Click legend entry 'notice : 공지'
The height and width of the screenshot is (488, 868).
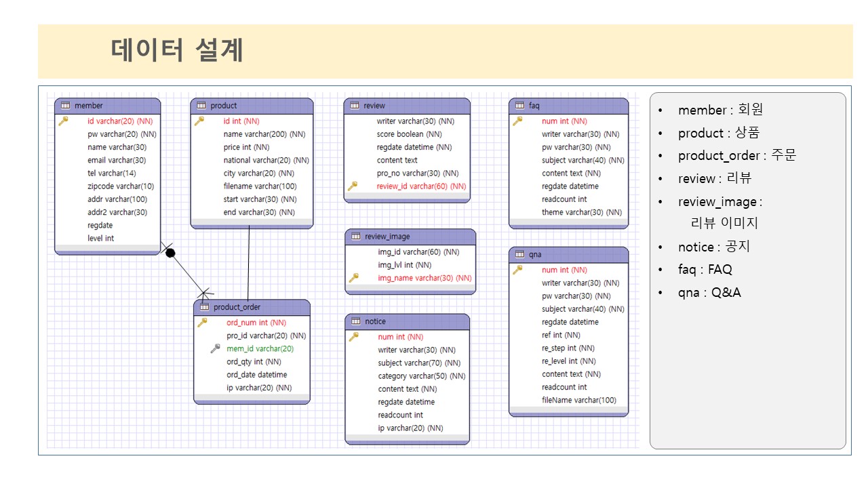point(714,247)
